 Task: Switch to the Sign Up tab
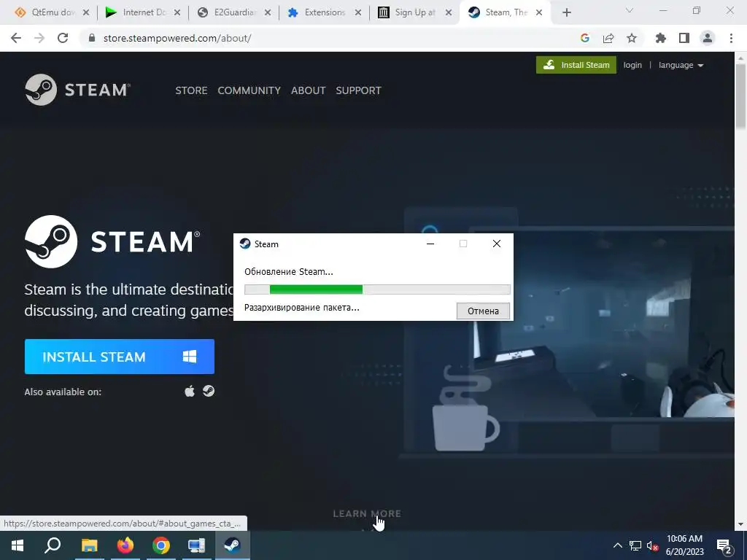point(414,12)
